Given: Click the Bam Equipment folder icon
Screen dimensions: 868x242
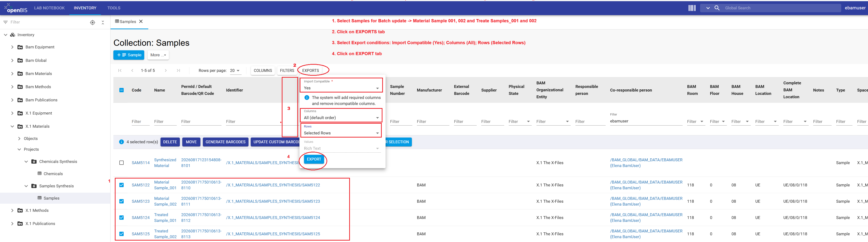Looking at the screenshot, I should point(20,47).
